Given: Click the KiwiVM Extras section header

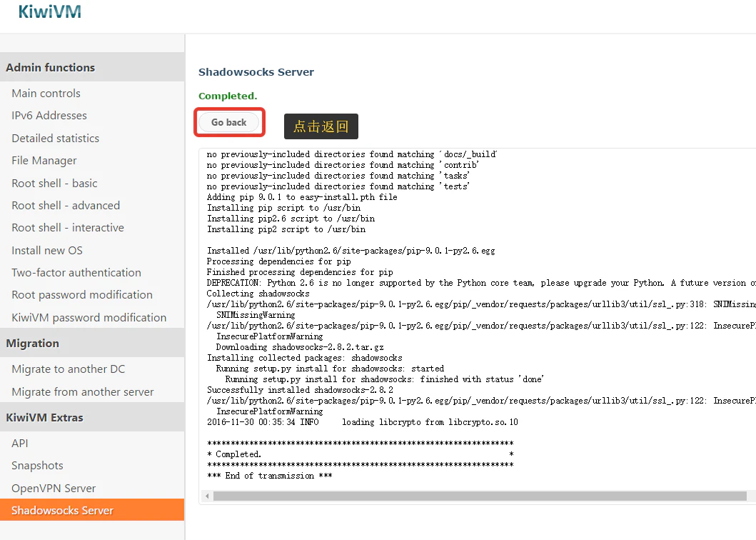Looking at the screenshot, I should click(x=92, y=417).
